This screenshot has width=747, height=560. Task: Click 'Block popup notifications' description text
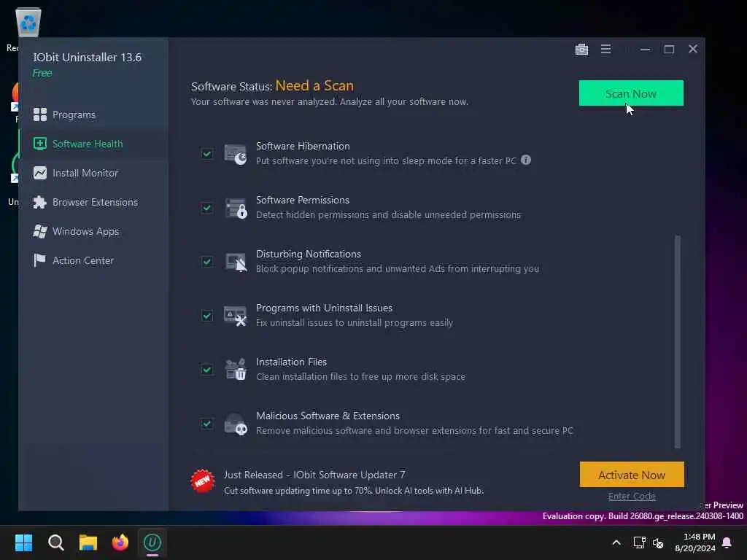coord(398,268)
